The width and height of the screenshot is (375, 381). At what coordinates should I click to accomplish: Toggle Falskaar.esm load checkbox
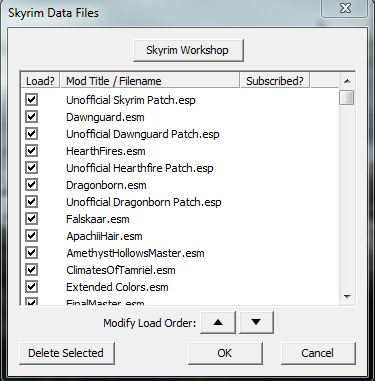click(31, 218)
